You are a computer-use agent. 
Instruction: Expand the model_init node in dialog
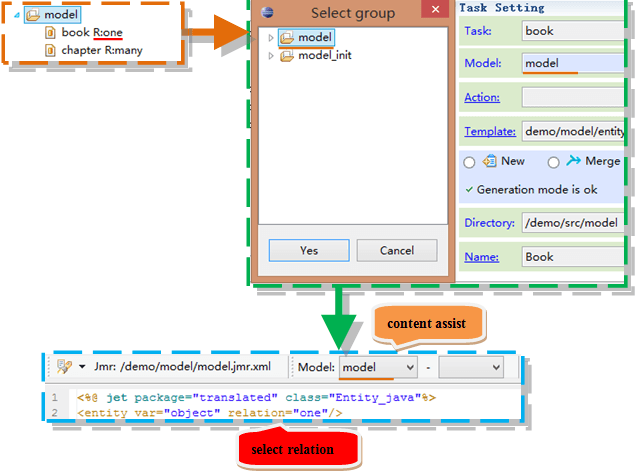[271, 56]
